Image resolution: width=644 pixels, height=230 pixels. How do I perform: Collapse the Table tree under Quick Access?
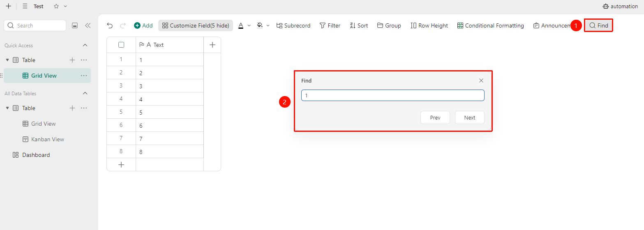7,60
